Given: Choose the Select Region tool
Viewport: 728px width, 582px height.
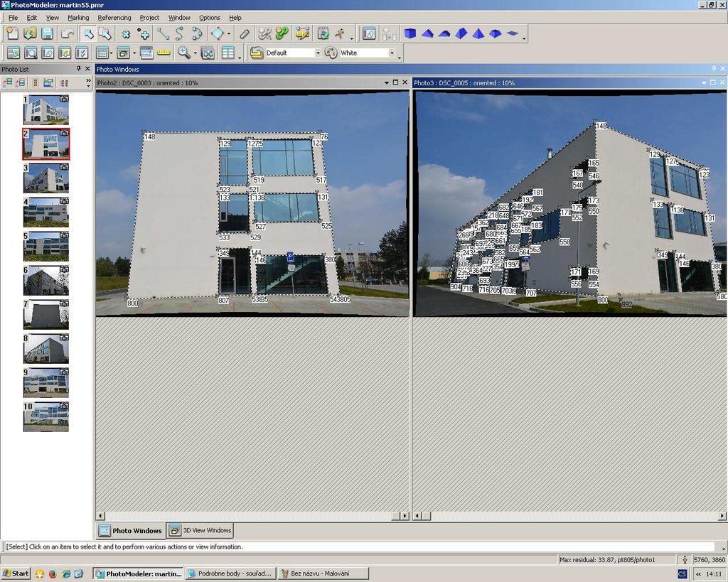Looking at the screenshot, I should (x=105, y=33).
